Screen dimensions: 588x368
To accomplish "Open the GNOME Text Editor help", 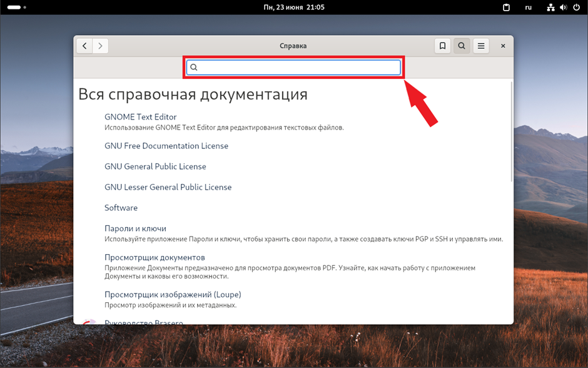I will (141, 117).
